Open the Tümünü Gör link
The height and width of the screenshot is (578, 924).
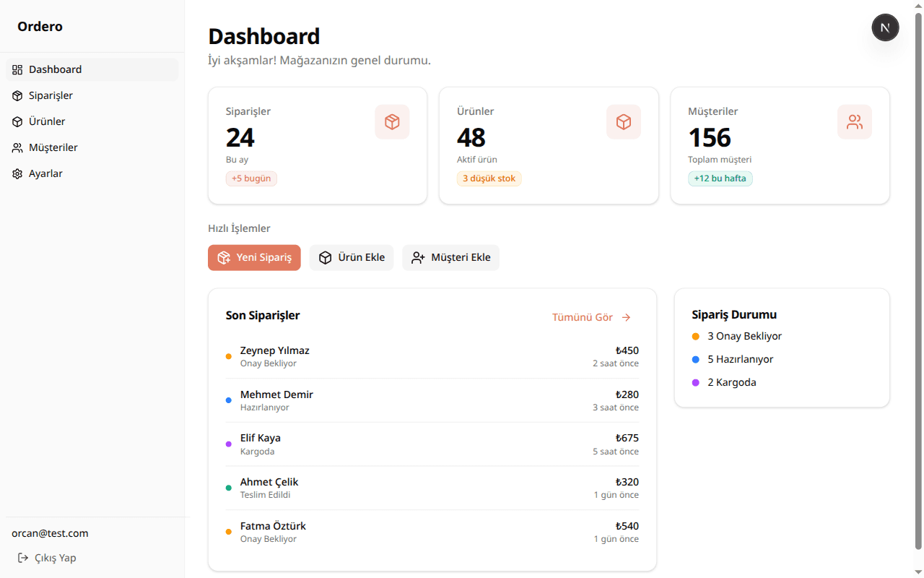(x=583, y=317)
